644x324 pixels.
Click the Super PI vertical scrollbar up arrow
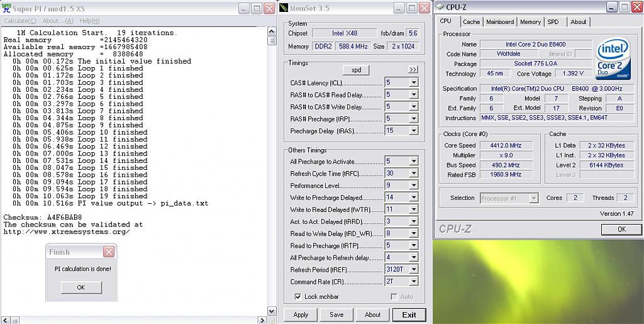tap(272, 31)
